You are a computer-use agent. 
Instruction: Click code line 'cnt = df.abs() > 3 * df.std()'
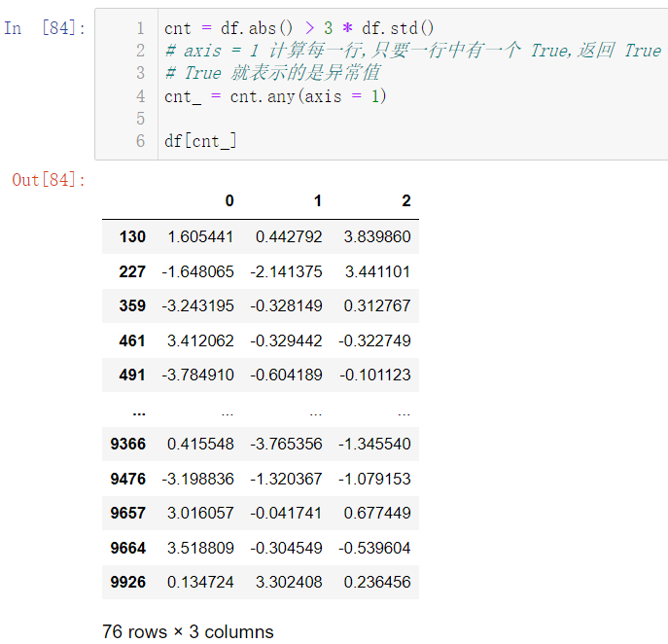point(299,28)
